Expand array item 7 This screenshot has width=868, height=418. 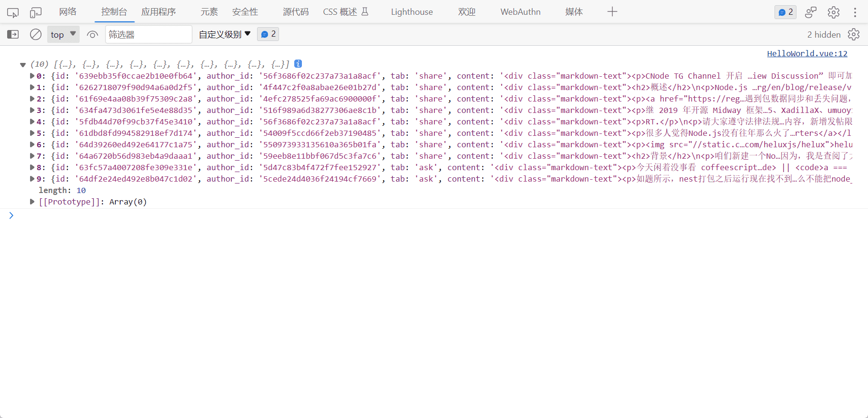coord(32,156)
